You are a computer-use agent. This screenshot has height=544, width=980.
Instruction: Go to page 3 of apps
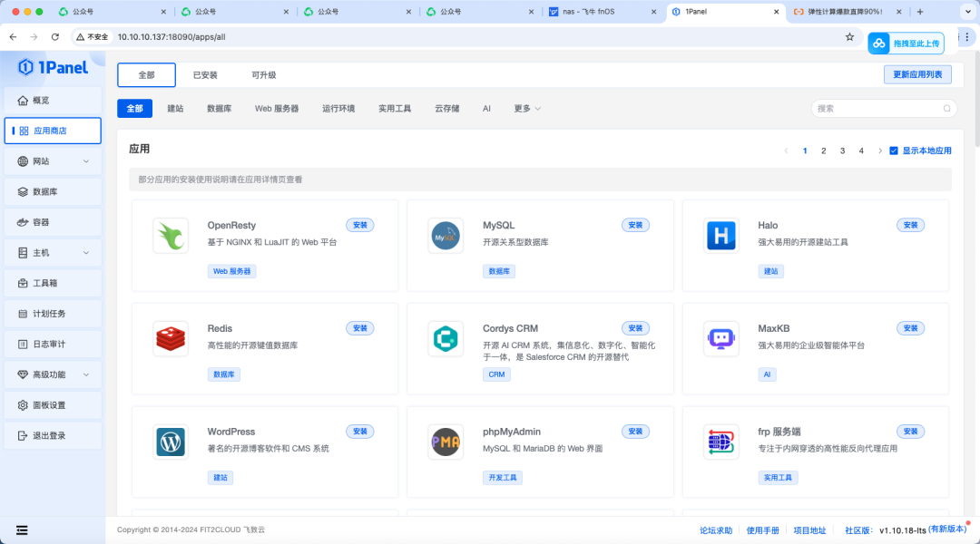click(842, 151)
